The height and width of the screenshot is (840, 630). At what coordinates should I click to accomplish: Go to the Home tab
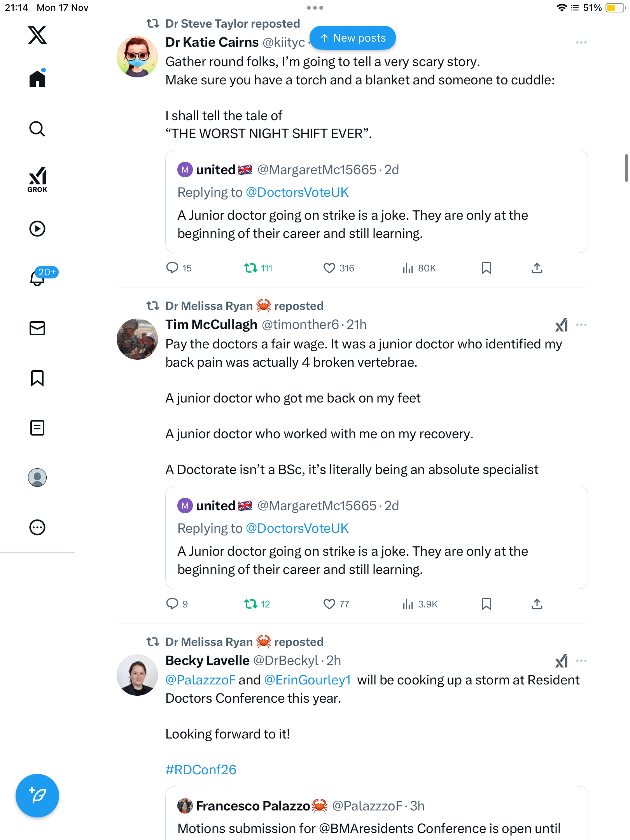tap(37, 79)
